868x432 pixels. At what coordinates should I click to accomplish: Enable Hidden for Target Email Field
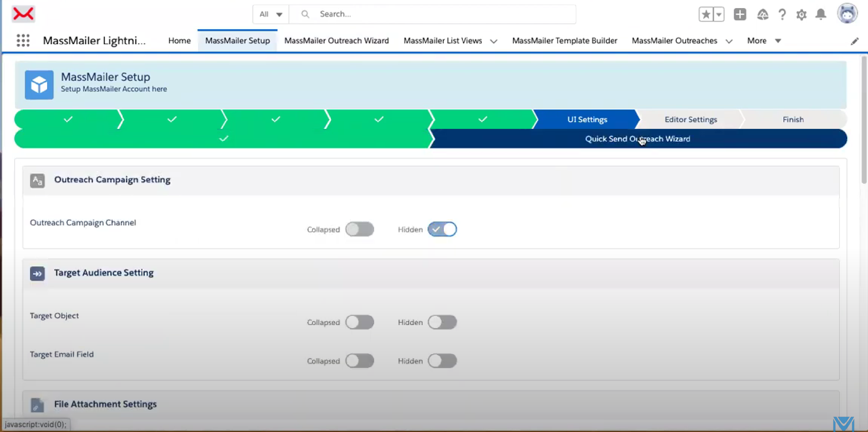(x=442, y=361)
